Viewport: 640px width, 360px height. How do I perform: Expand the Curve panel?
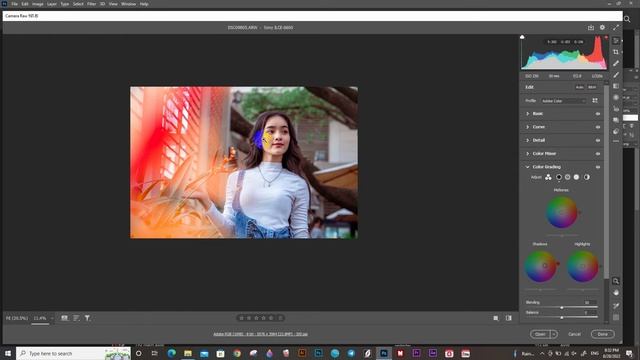(527, 127)
